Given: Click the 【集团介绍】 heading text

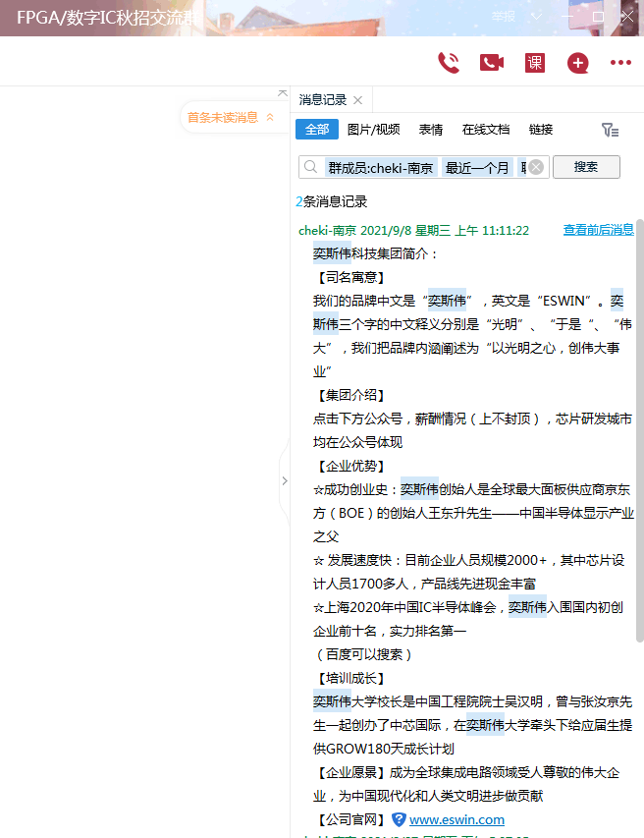Looking at the screenshot, I should (x=351, y=395).
